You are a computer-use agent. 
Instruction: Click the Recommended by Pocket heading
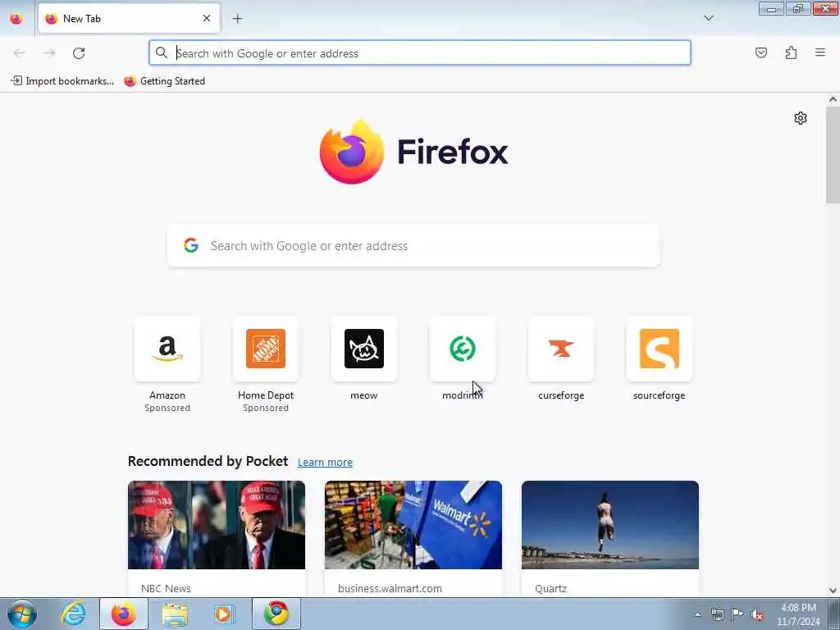[x=208, y=461]
